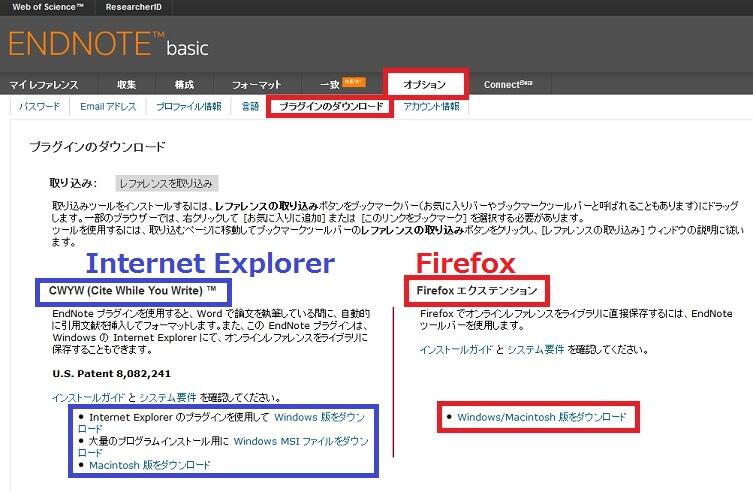Open システム要件 link under CWYW section
This screenshot has height=492, width=753.
[168, 398]
